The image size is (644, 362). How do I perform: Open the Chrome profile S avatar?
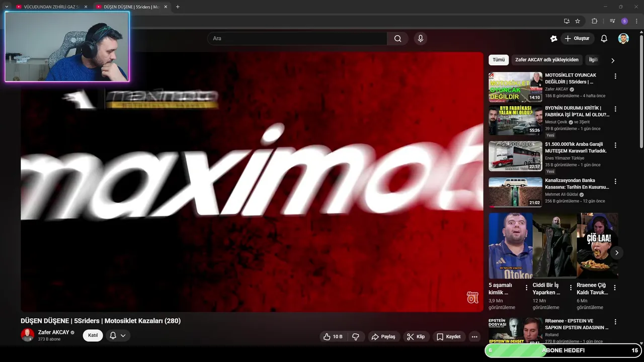(x=624, y=21)
